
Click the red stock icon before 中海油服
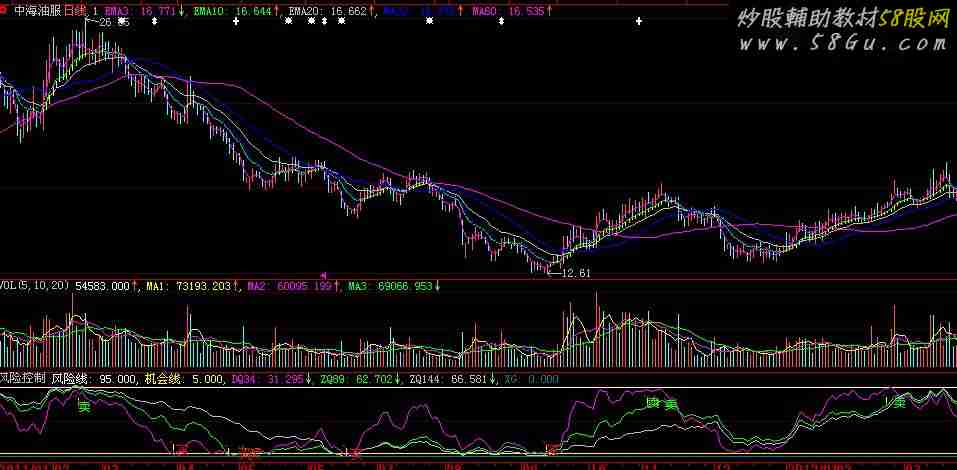click(6, 10)
